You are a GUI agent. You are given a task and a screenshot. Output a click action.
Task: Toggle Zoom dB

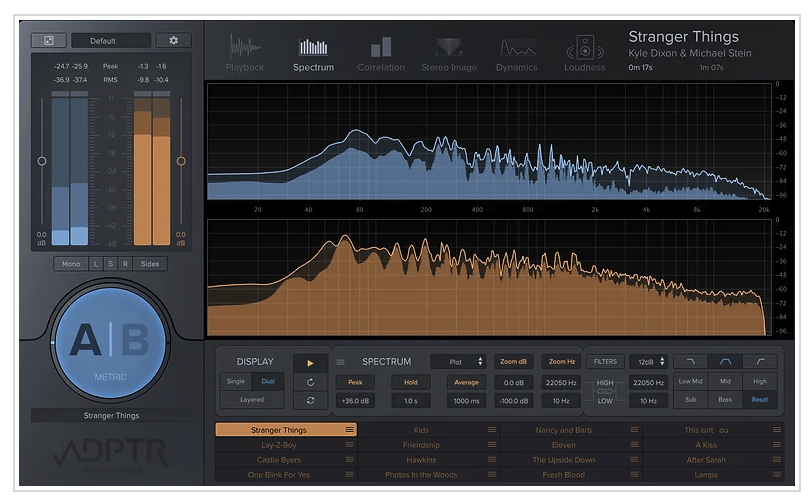[x=513, y=362]
